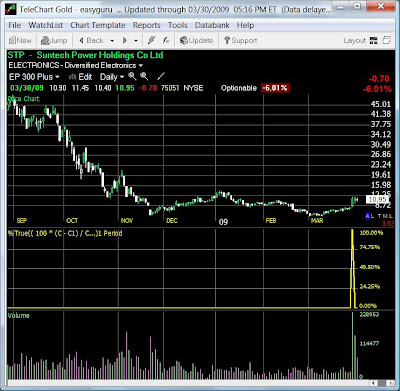Click the NOV month label
This screenshot has width=400, height=391.
pos(127,221)
